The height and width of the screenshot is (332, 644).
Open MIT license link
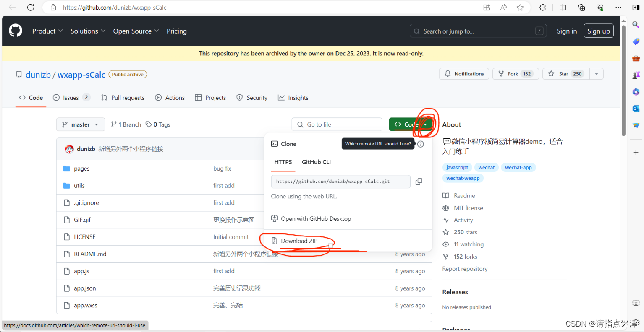click(463, 208)
